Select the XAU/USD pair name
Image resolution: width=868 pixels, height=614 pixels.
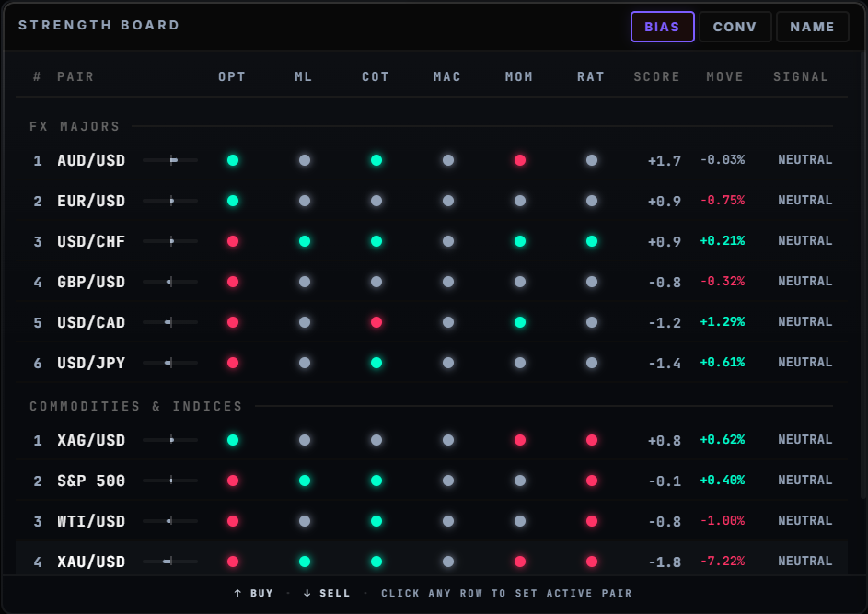tap(91, 562)
